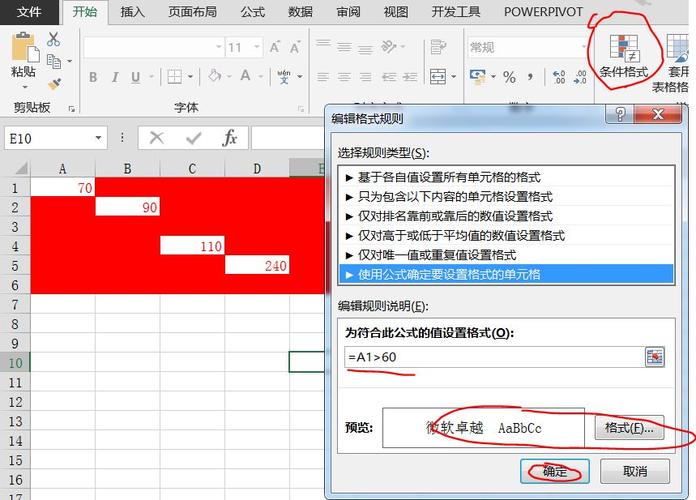The image size is (696, 500).
Task: Select rule type 基于各自值设置所有单元格的格式
Action: pyautogui.click(x=506, y=177)
